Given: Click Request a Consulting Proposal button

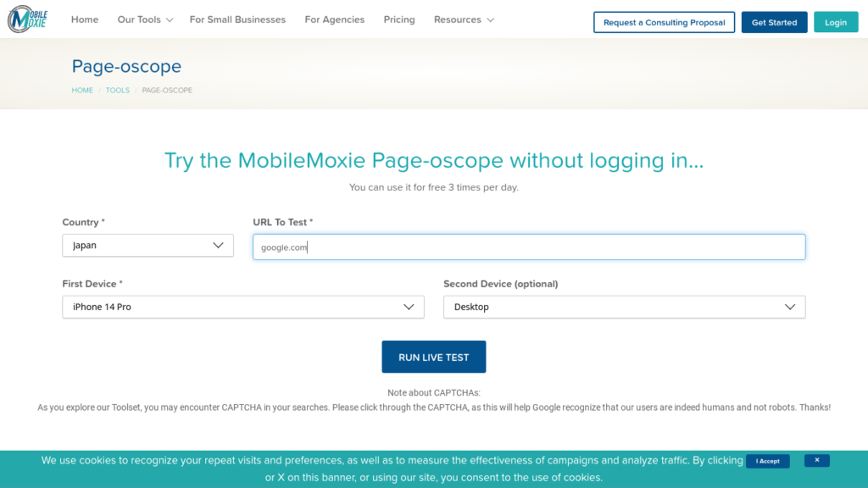Looking at the screenshot, I should coord(664,22).
